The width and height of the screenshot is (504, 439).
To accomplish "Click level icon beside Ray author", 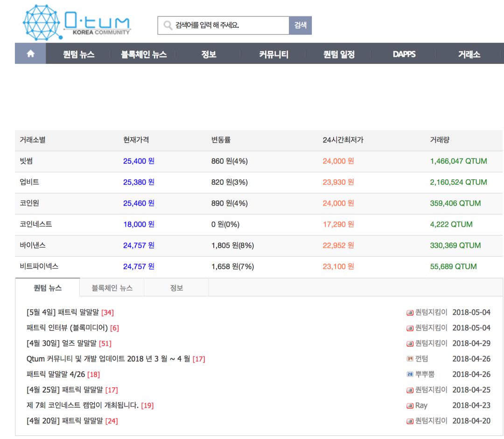I will pyautogui.click(x=410, y=405).
